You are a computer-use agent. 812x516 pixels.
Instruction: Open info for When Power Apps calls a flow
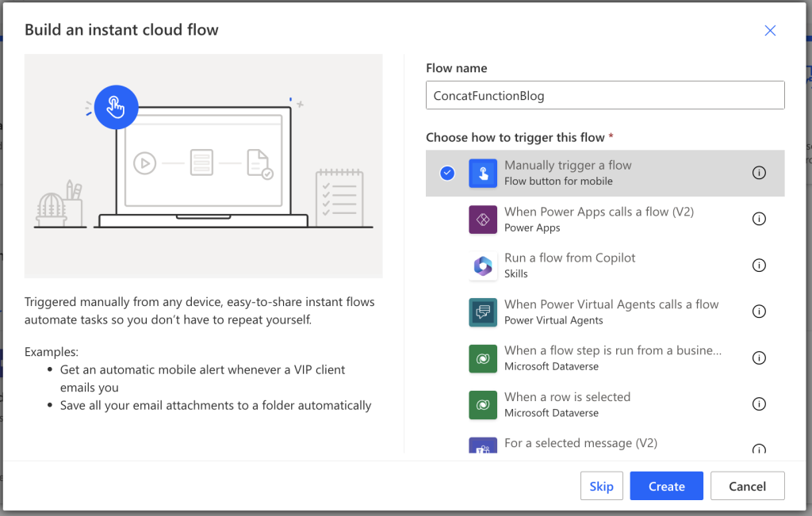(759, 219)
